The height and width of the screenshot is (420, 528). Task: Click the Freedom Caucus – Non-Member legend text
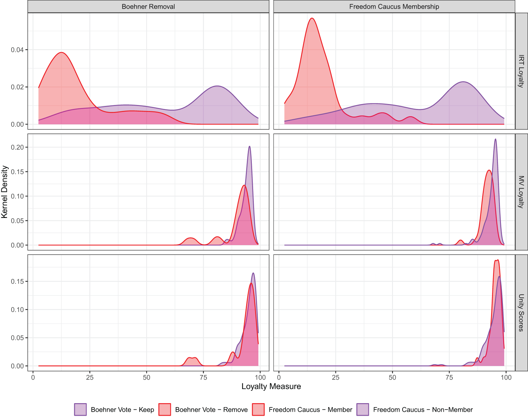coord(423,410)
